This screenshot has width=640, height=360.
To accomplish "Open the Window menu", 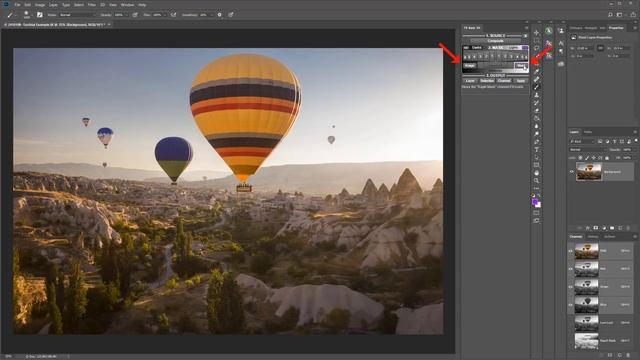I will tap(127, 4).
